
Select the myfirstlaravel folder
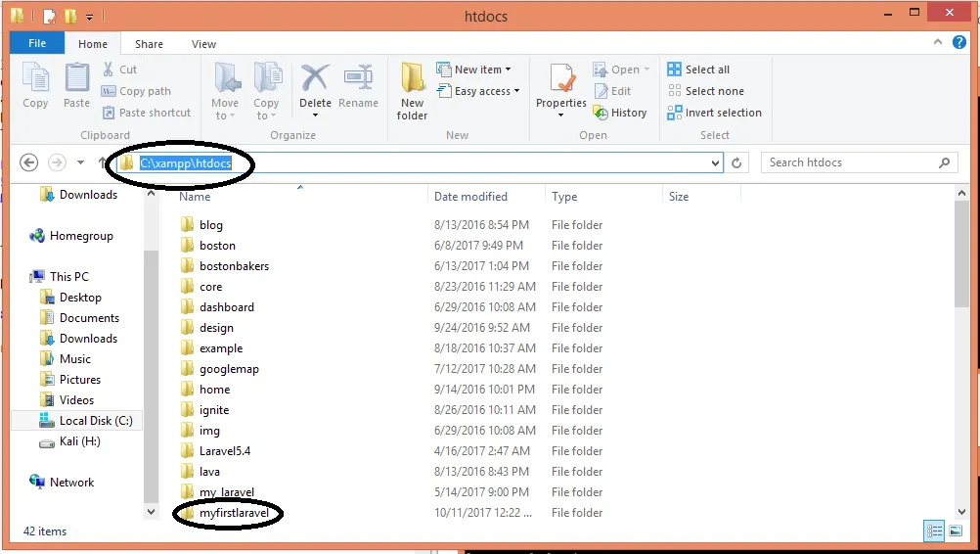click(234, 513)
